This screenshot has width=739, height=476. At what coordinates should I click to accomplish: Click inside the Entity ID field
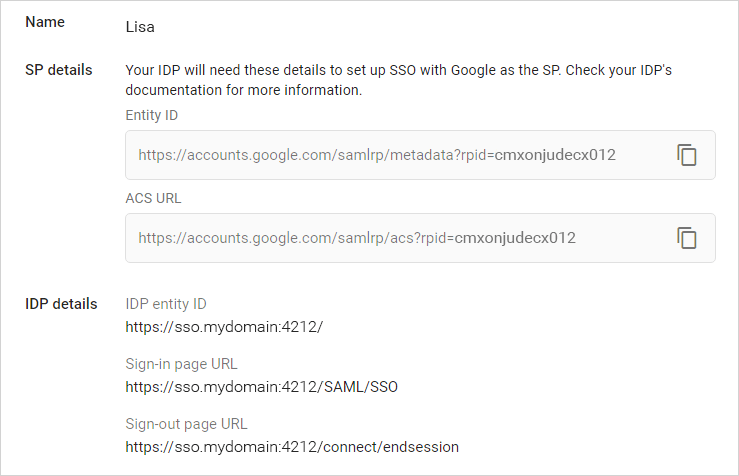tap(400, 155)
